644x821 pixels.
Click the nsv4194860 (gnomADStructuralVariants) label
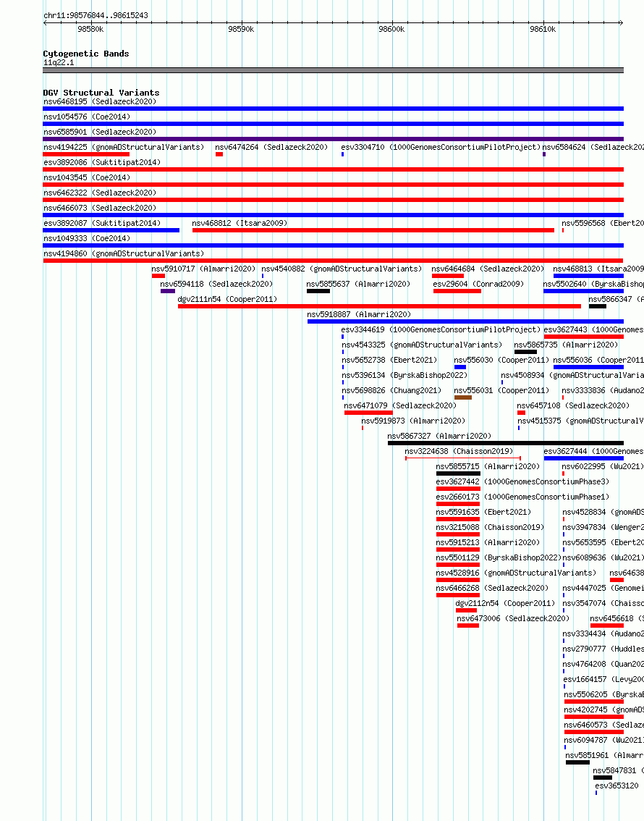(124, 253)
